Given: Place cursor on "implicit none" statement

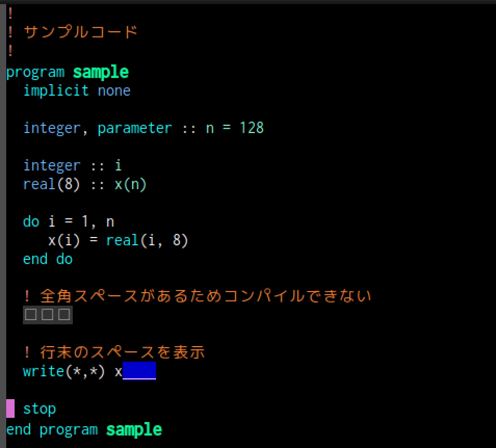Looking at the screenshot, I should (76, 90).
